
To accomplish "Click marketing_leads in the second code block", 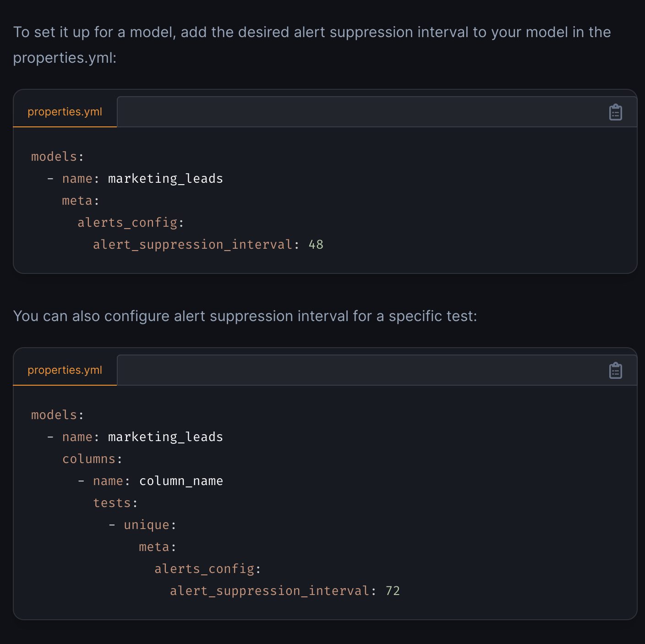I will pyautogui.click(x=165, y=437).
